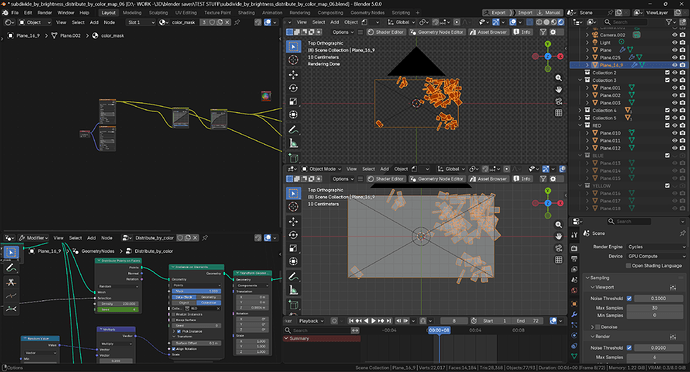Toggle the Viewport Noise Threshold checkbox

(x=629, y=298)
